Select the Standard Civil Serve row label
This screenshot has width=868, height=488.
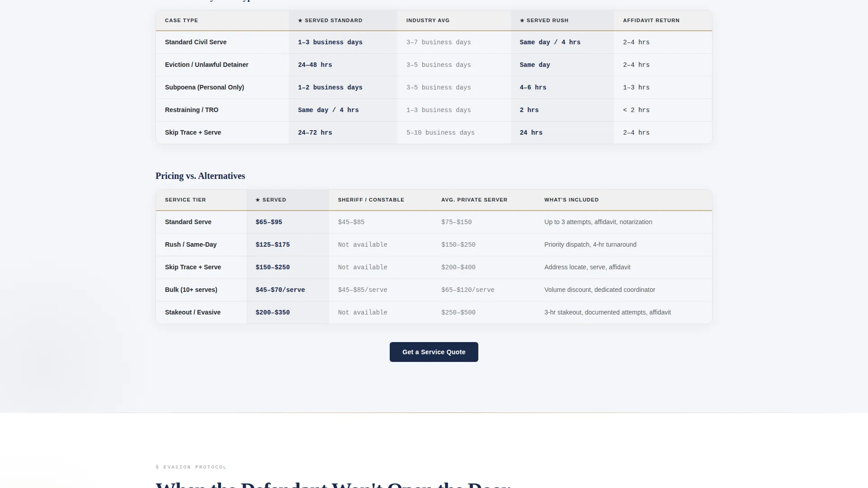tap(196, 42)
